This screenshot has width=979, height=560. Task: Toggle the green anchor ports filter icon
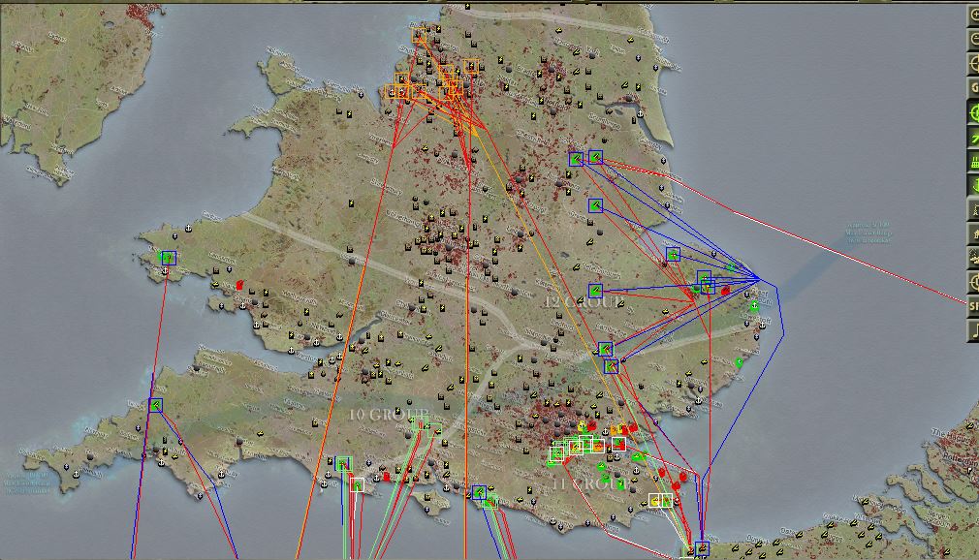974,185
